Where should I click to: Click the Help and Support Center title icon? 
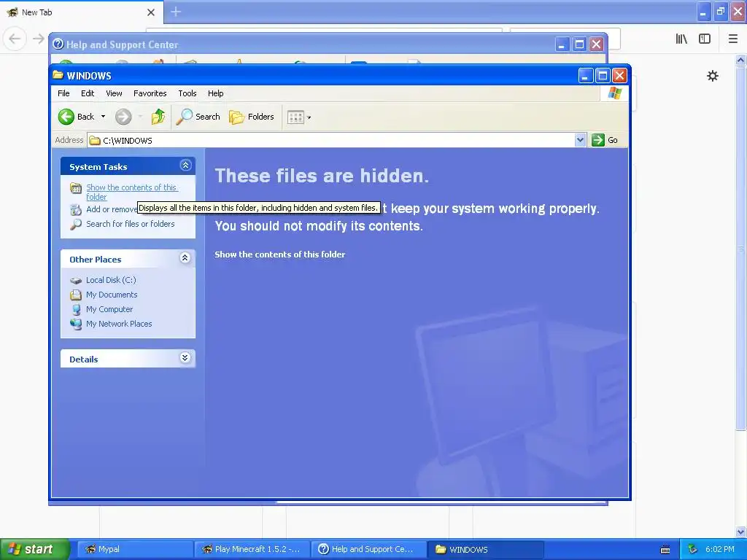click(58, 44)
